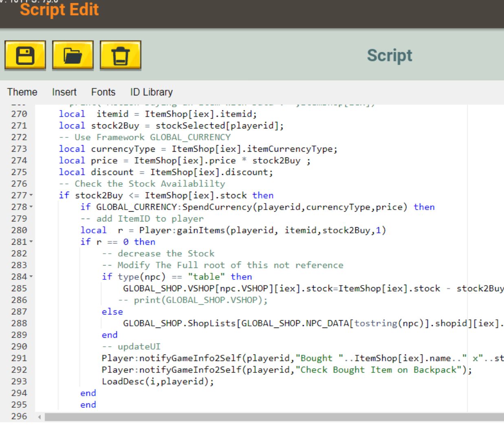Click the left scroll arrow of the horizontal scrollbar

(40, 417)
